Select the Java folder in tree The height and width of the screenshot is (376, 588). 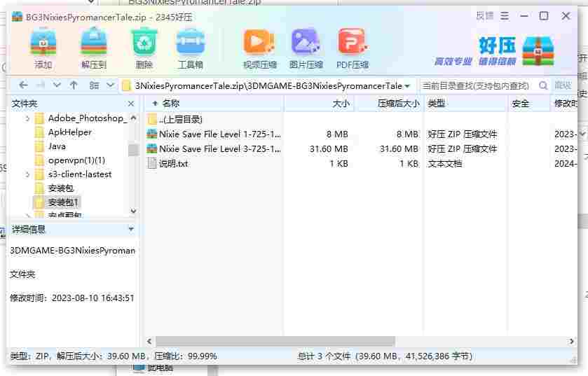(x=57, y=146)
